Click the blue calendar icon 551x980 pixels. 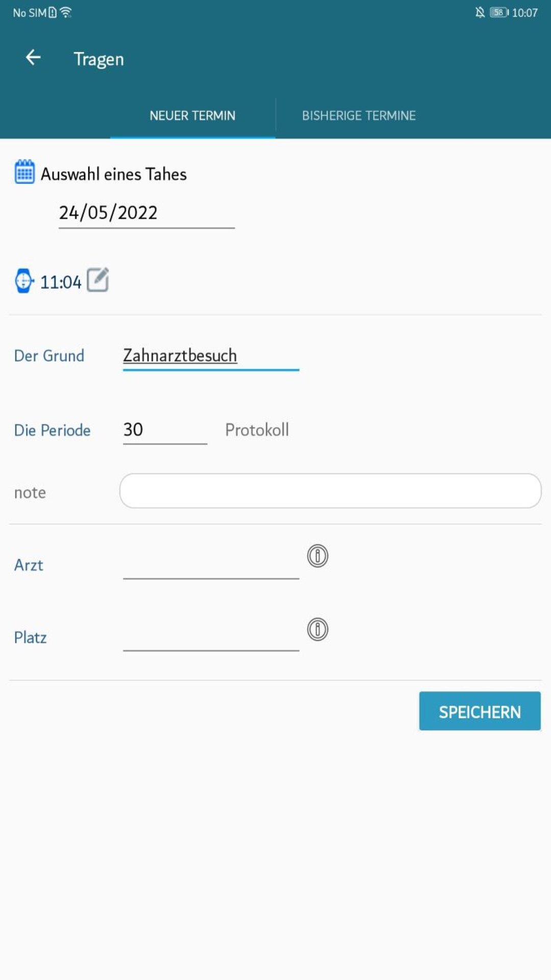(24, 172)
